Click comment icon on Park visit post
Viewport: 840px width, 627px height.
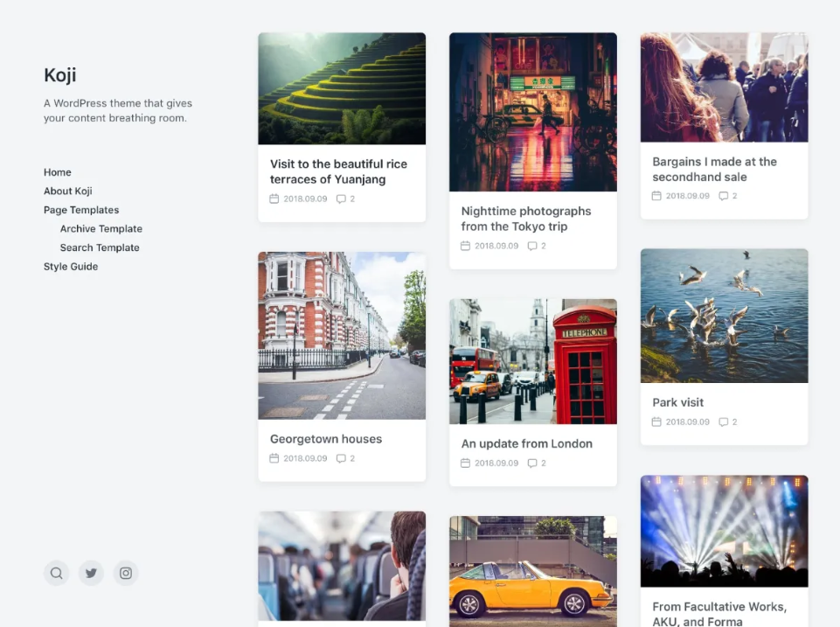tap(724, 422)
